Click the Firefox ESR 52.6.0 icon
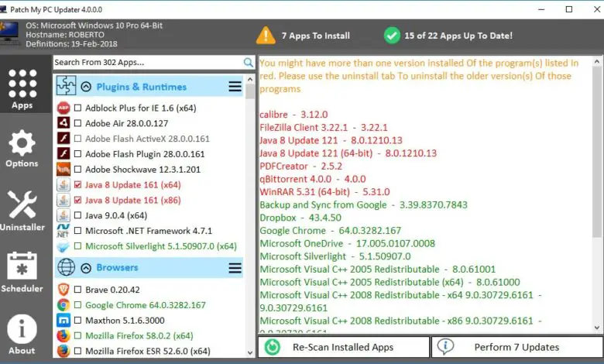 (x=63, y=351)
